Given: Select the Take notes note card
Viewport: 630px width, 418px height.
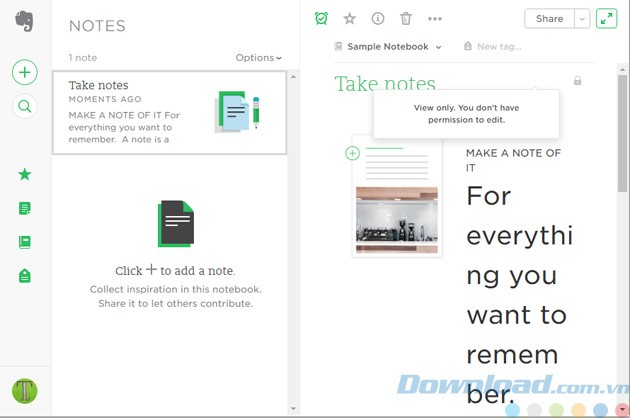Looking at the screenshot, I should pyautogui.click(x=169, y=113).
